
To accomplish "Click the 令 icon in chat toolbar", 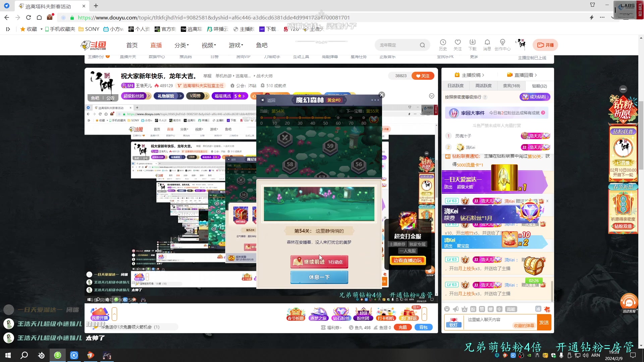I will (499, 309).
